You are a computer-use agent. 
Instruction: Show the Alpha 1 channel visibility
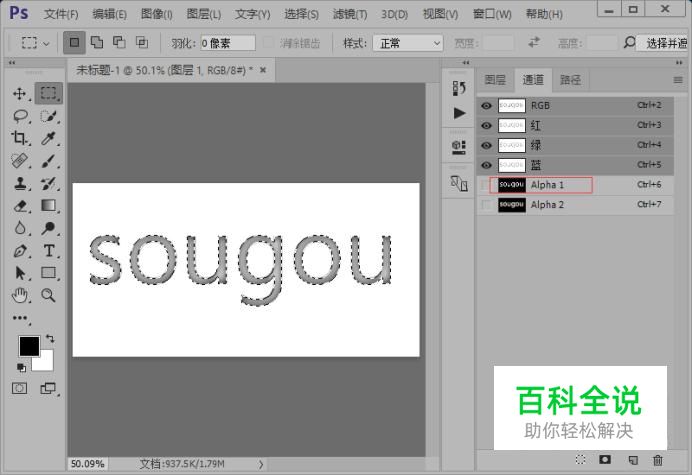[486, 185]
